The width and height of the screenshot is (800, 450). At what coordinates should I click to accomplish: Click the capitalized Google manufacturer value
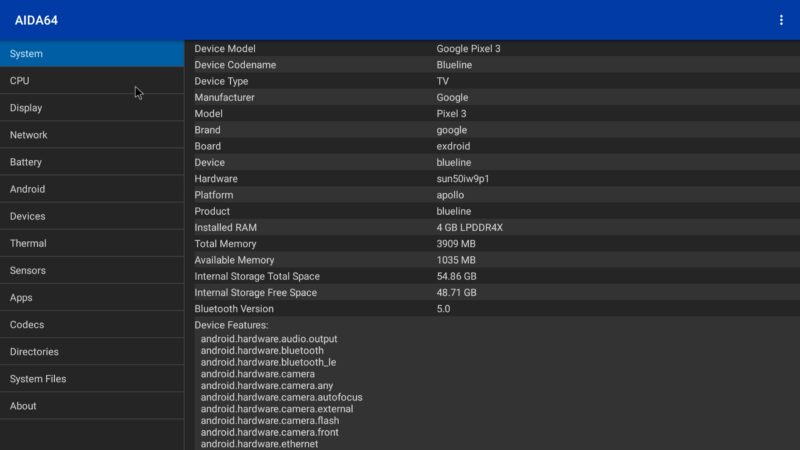pyautogui.click(x=452, y=97)
